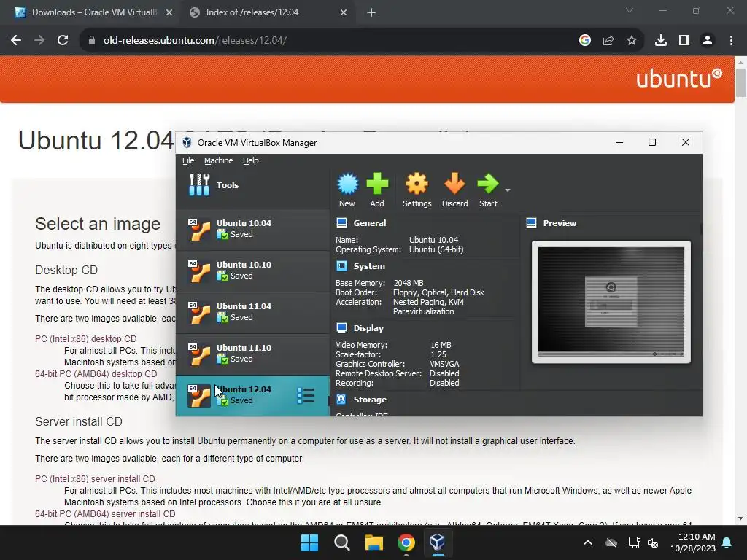Click the Display section header
747x560 pixels.
point(368,328)
